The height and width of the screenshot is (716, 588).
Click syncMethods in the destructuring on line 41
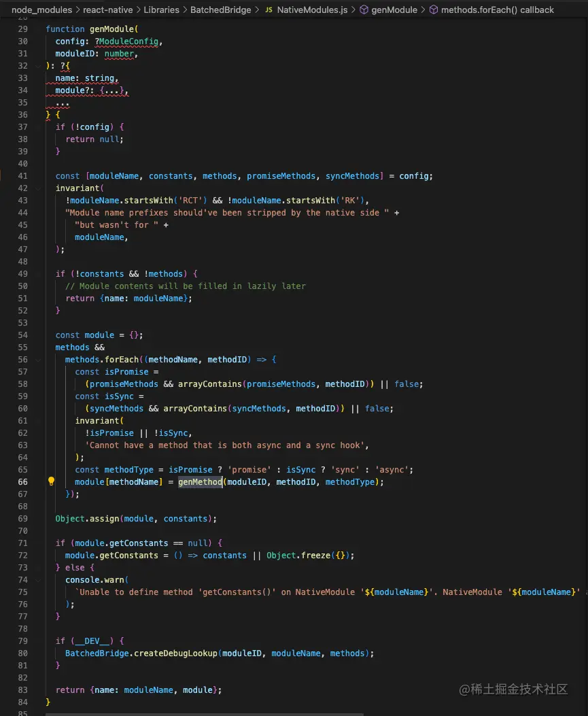pos(352,176)
